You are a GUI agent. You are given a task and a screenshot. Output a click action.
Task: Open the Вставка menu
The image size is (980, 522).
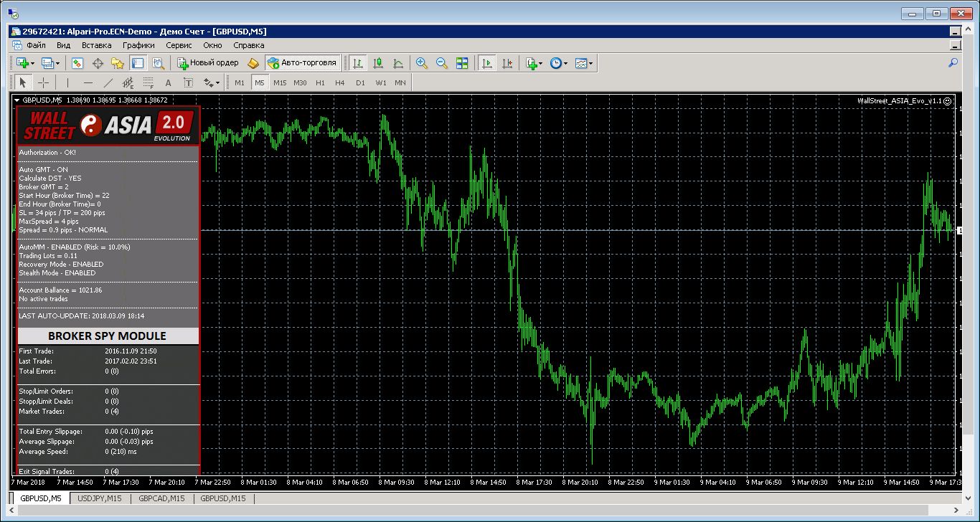click(97, 44)
